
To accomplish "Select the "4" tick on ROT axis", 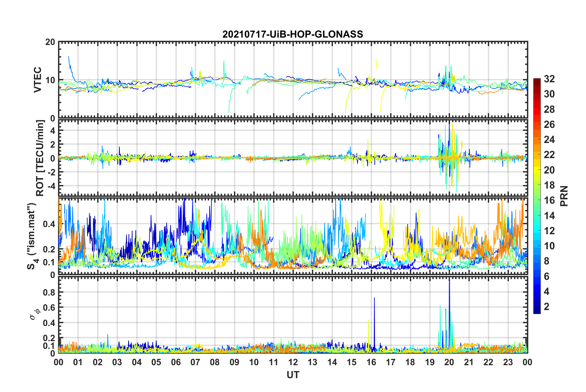I will 53,130.
